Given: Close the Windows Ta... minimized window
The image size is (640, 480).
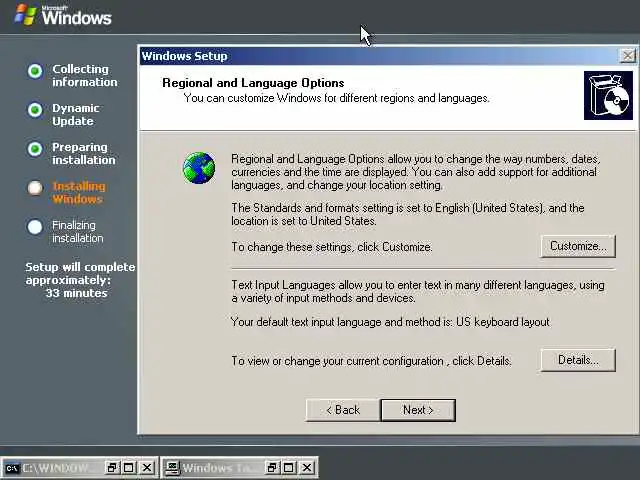Looking at the screenshot, I should [x=307, y=468].
